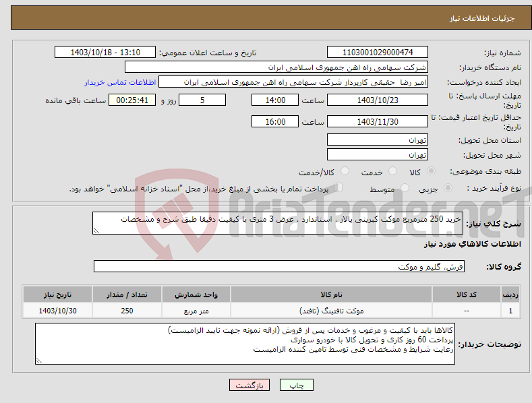The image size is (532, 403).
Task: Click the چاپ print button
Action: click(x=297, y=385)
